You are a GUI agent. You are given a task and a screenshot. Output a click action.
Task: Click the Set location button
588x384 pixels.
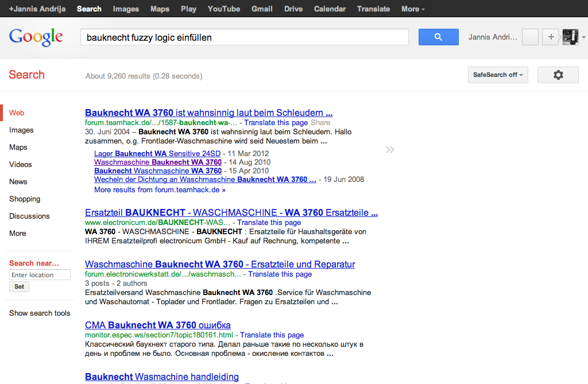tap(19, 287)
